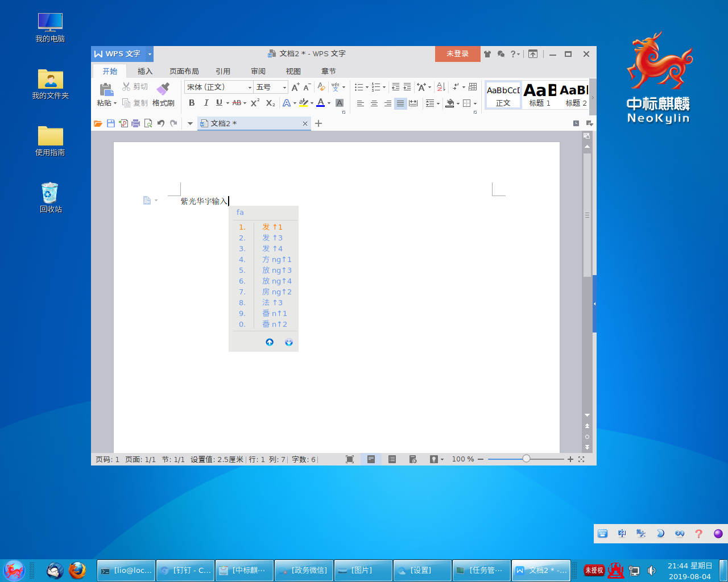
Task: Open the phonetic guide (wén) tool
Action: [336, 87]
